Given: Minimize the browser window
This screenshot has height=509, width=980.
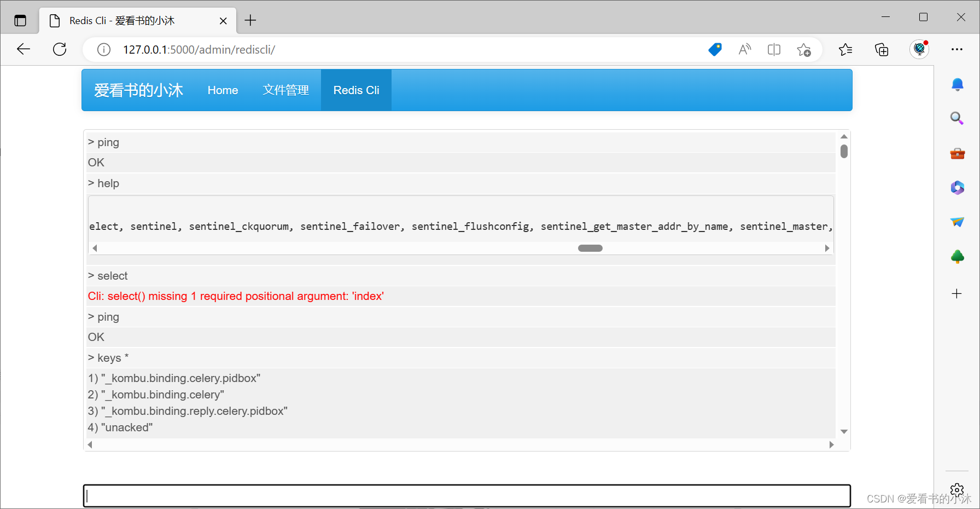Looking at the screenshot, I should tap(885, 17).
